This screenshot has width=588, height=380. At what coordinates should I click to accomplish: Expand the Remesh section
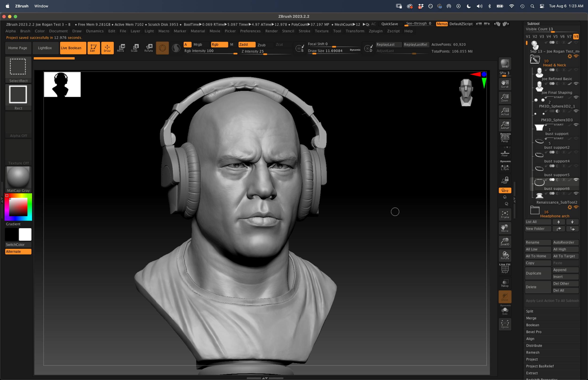[532, 352]
